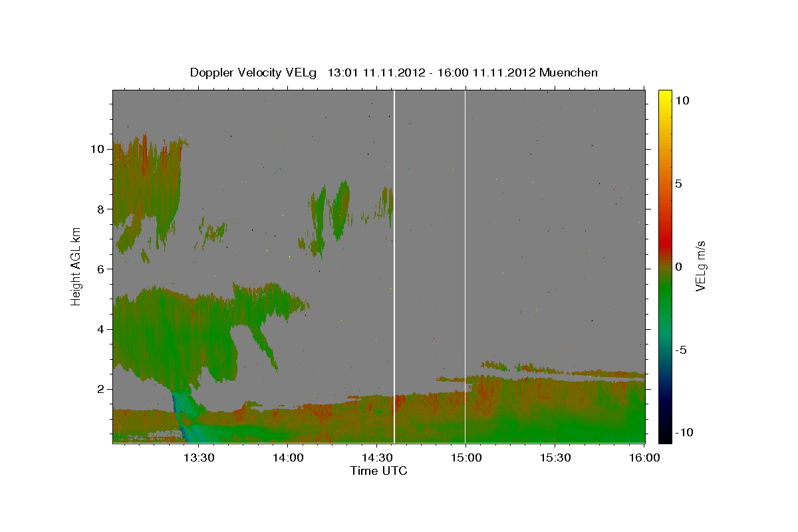Click the colorbar value "0"
The width and height of the screenshot is (798, 532).
(678, 267)
